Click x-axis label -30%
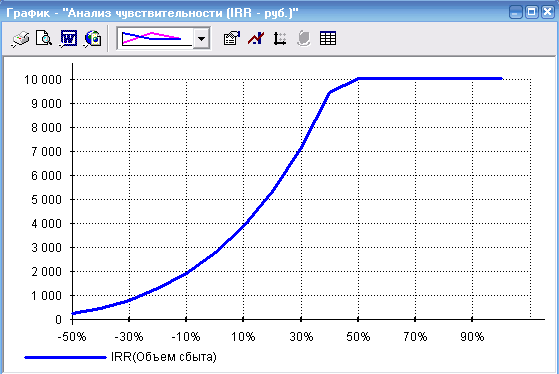This screenshot has height=374, width=559. [x=129, y=337]
